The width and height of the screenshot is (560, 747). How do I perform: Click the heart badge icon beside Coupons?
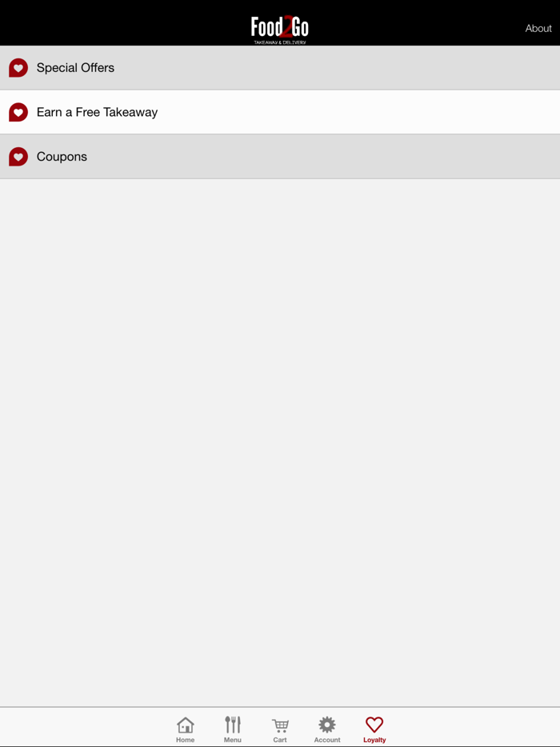coord(18,157)
